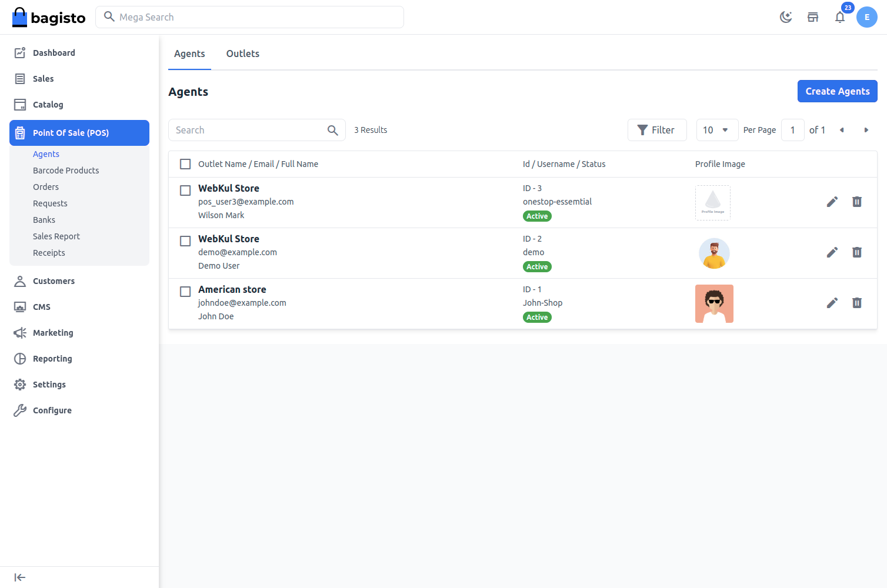Open the Per Page dropdown showing 10

(717, 130)
